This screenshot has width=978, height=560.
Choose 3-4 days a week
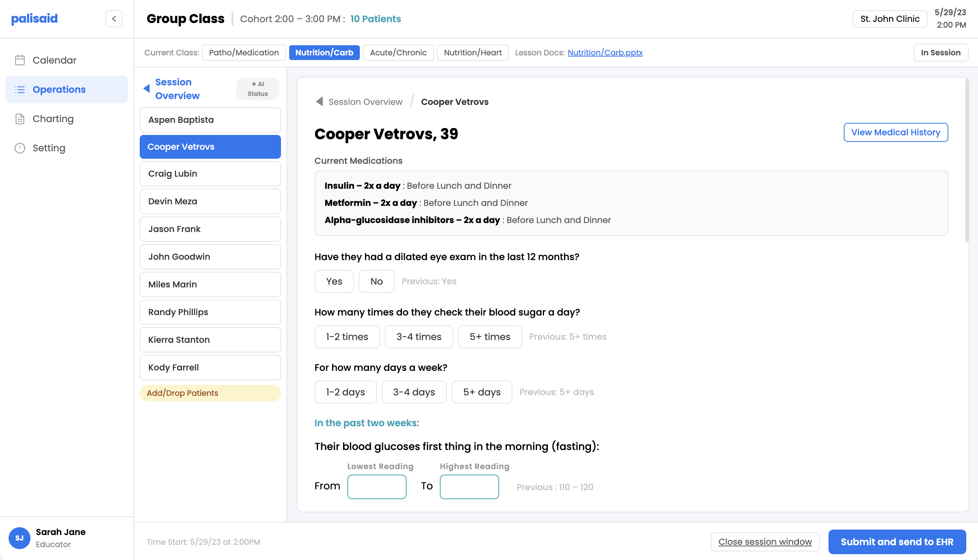coord(414,392)
